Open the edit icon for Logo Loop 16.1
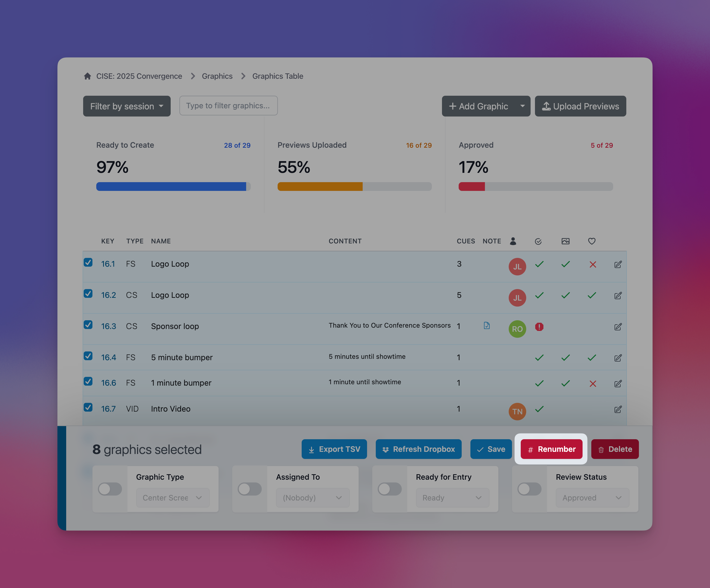 coord(618,264)
